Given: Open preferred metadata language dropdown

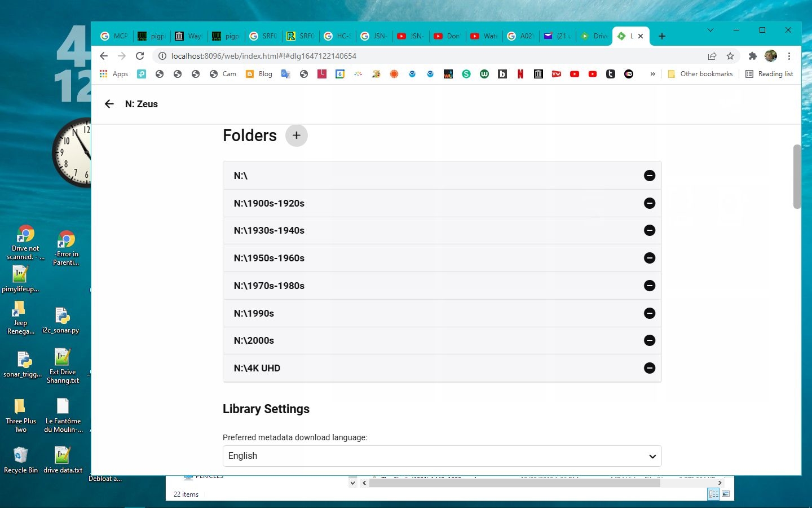Looking at the screenshot, I should [x=442, y=456].
